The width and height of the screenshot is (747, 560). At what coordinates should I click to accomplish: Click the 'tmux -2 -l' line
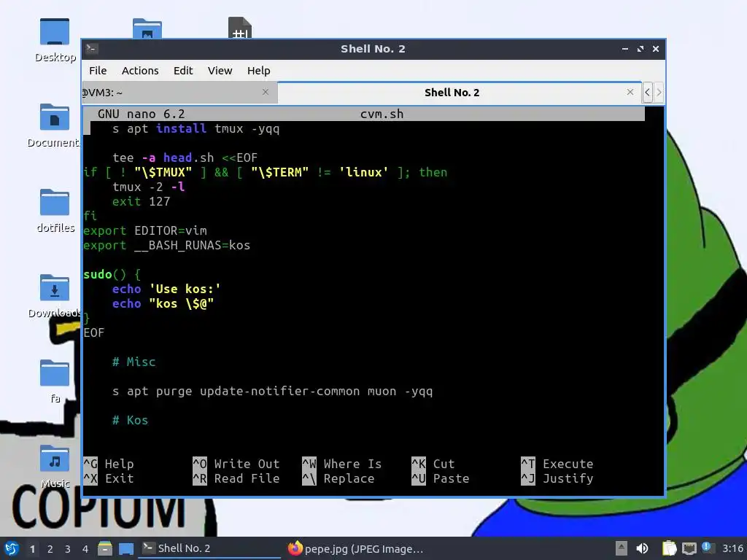(148, 187)
